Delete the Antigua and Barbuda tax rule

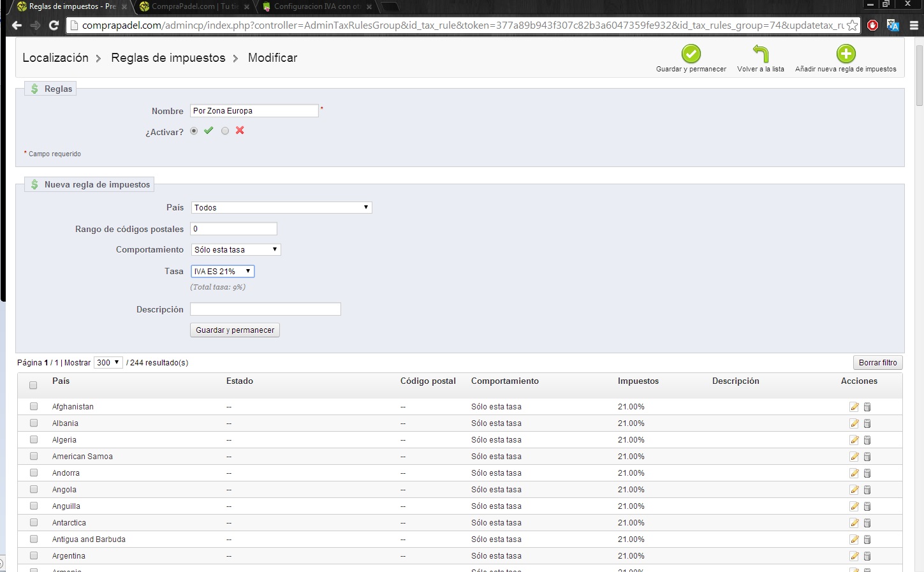867,539
